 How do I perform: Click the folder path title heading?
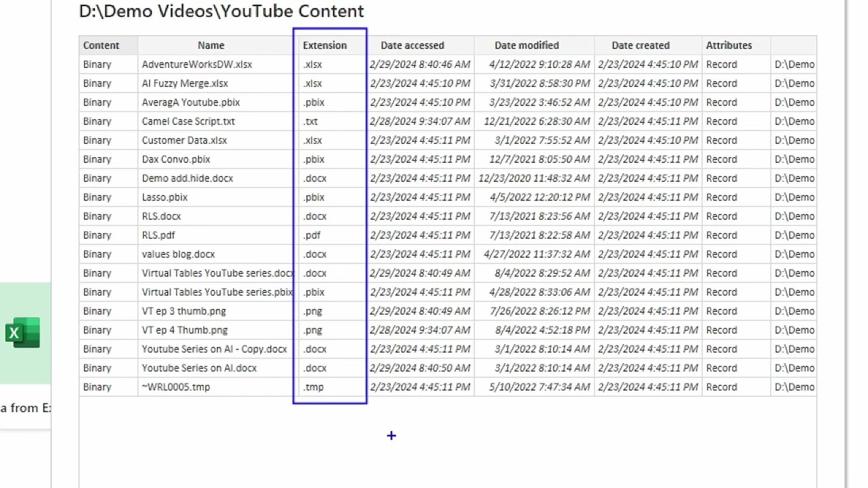[222, 11]
